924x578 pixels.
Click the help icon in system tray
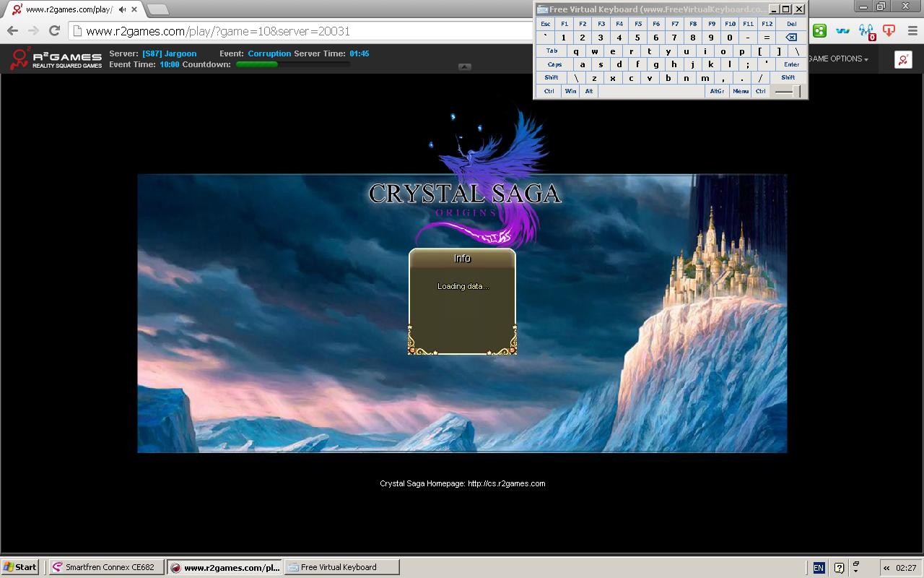point(839,567)
